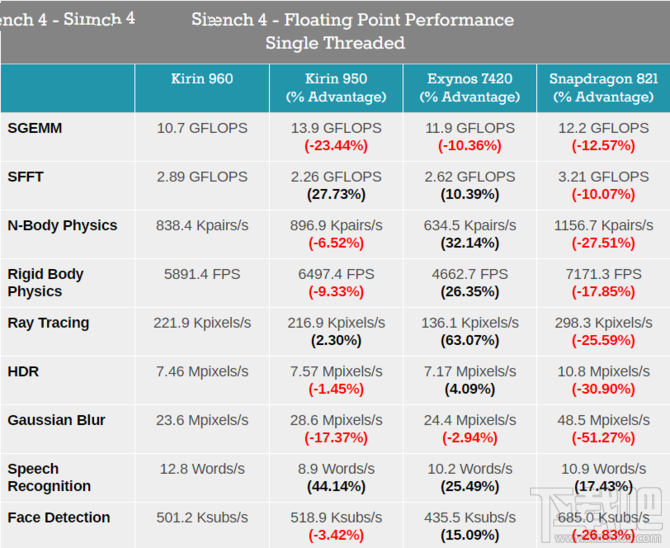Click the 1156.7 Kpairs/s value
This screenshot has width=670, height=548.
tap(602, 225)
